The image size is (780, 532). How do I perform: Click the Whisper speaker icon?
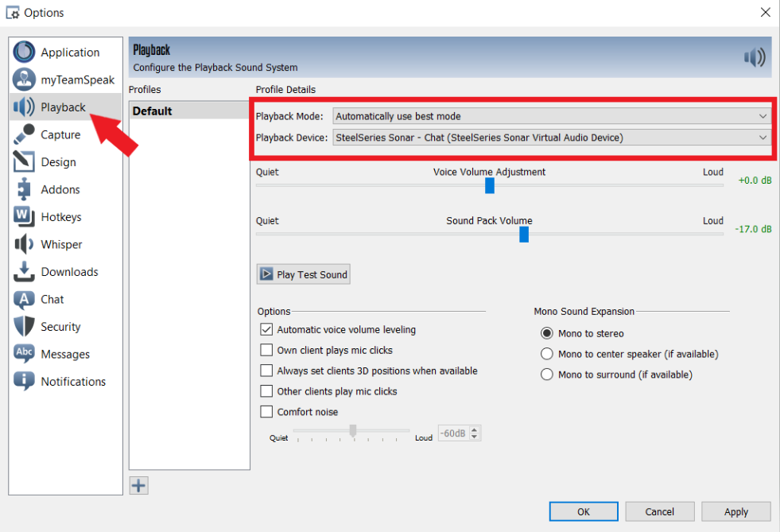[24, 244]
